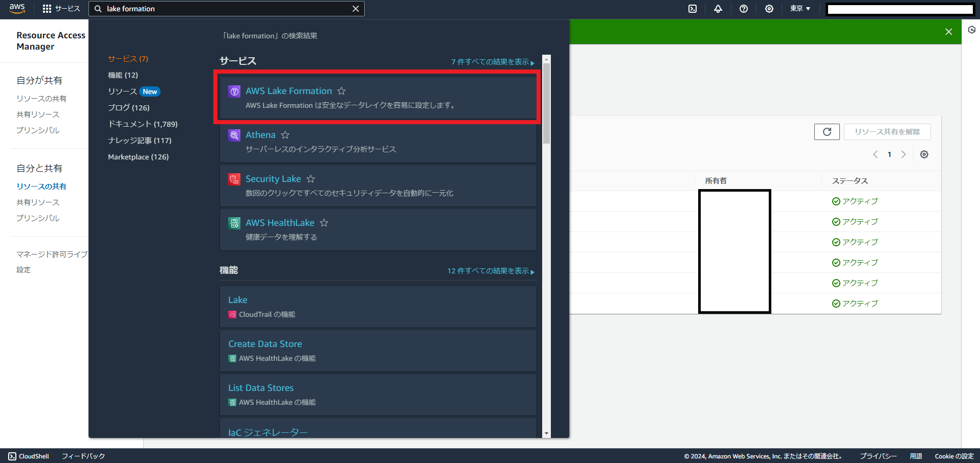Refresh the resource shares table
Viewport: 980px width, 463px height.
(827, 132)
